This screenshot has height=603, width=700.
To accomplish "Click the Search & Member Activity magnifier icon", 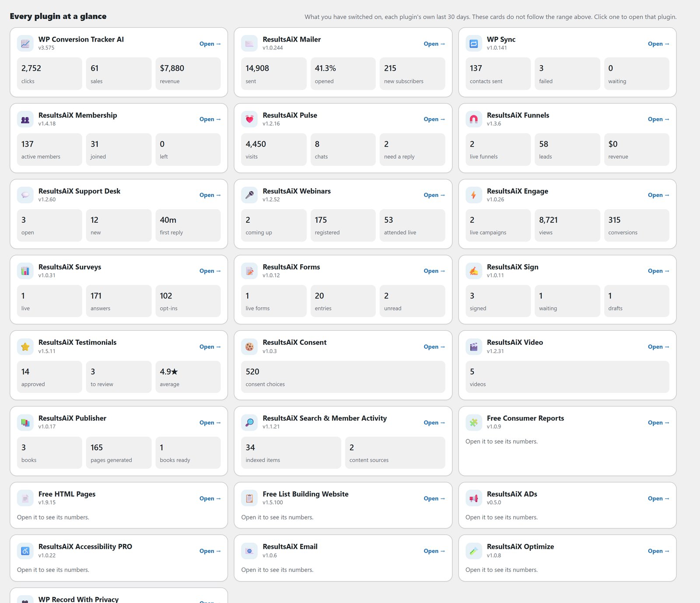I will pos(249,422).
